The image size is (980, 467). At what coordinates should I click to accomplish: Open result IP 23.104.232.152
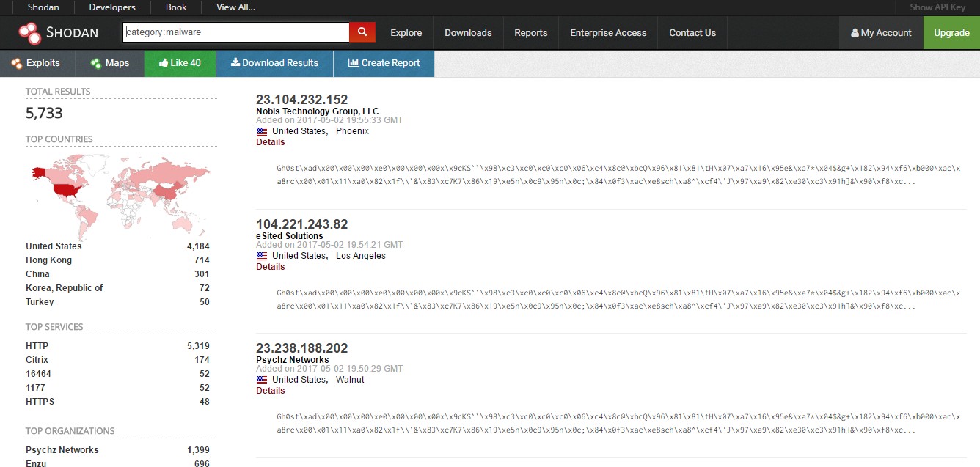pos(302,100)
